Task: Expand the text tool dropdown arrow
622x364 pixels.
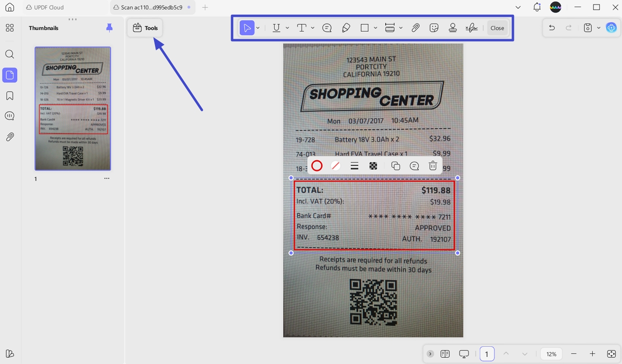Action: click(312, 28)
